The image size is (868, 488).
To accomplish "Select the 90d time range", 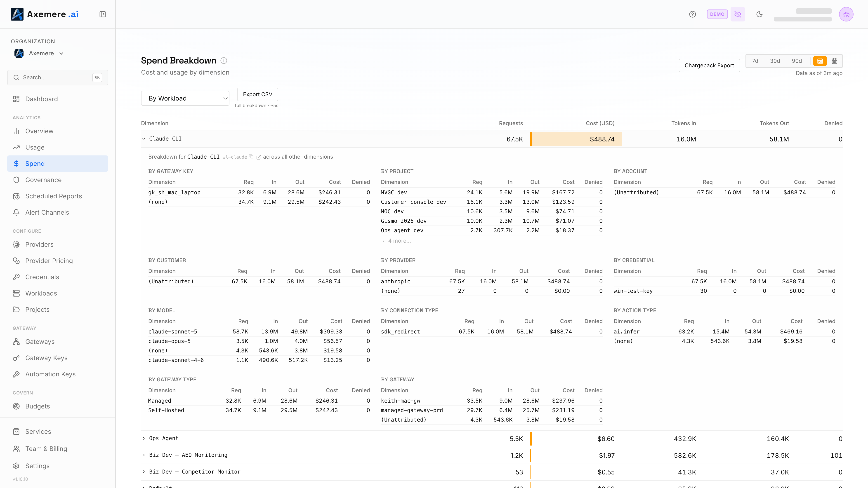I will [797, 61].
